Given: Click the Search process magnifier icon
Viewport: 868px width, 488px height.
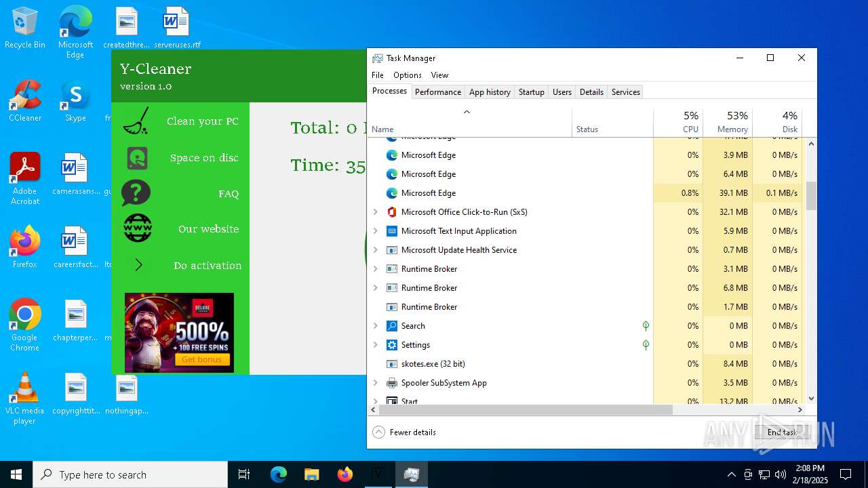Looking at the screenshot, I should [x=391, y=326].
